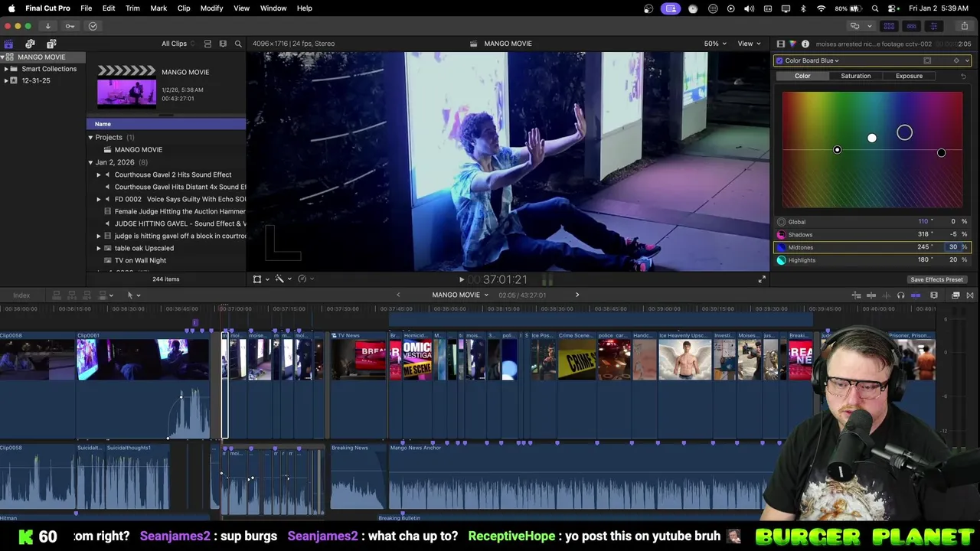Reset the color board with the curved arrow
This screenshot has width=980, height=551.
click(x=963, y=76)
